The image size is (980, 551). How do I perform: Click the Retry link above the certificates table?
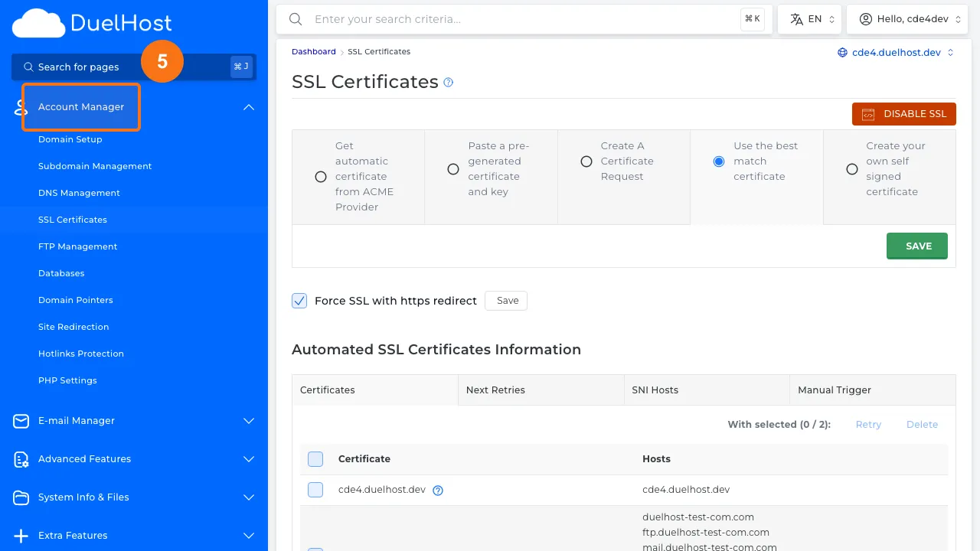tap(868, 424)
